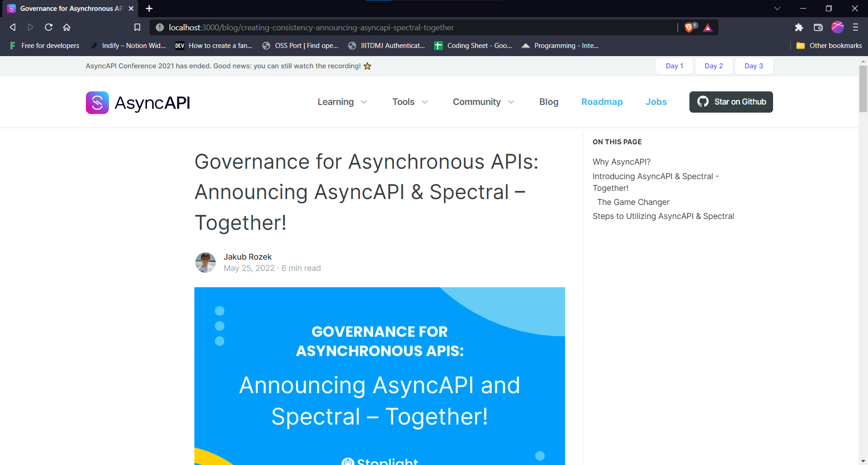Click the Governance for Asynchronous APIs title
Viewport: 868px width, 465px height.
pos(367,192)
